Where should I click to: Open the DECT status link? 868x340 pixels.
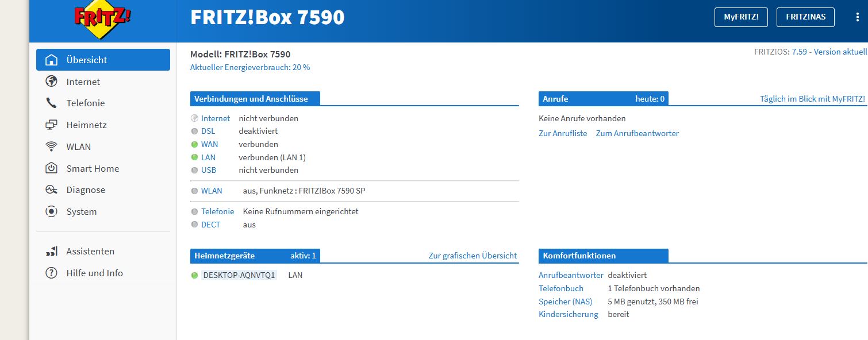tap(211, 225)
